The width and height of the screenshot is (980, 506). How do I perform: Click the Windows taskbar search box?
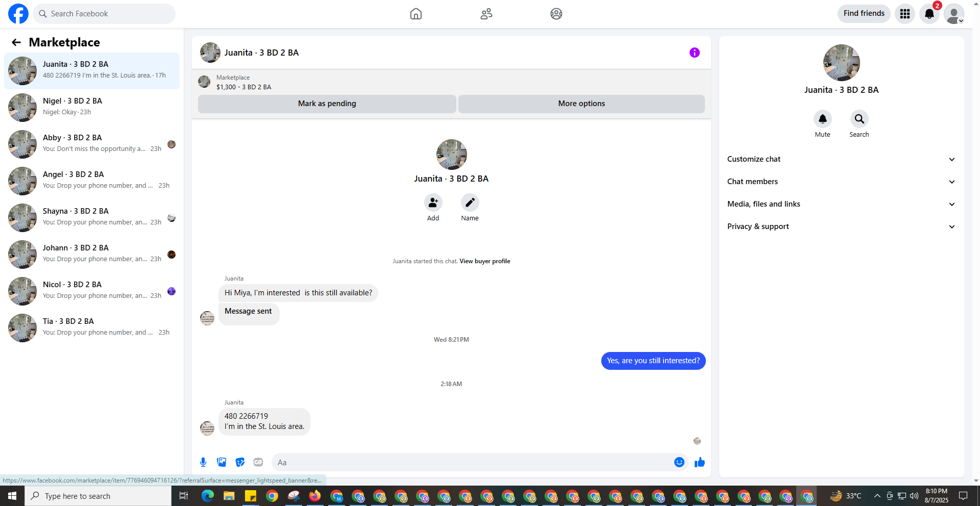[98, 496]
